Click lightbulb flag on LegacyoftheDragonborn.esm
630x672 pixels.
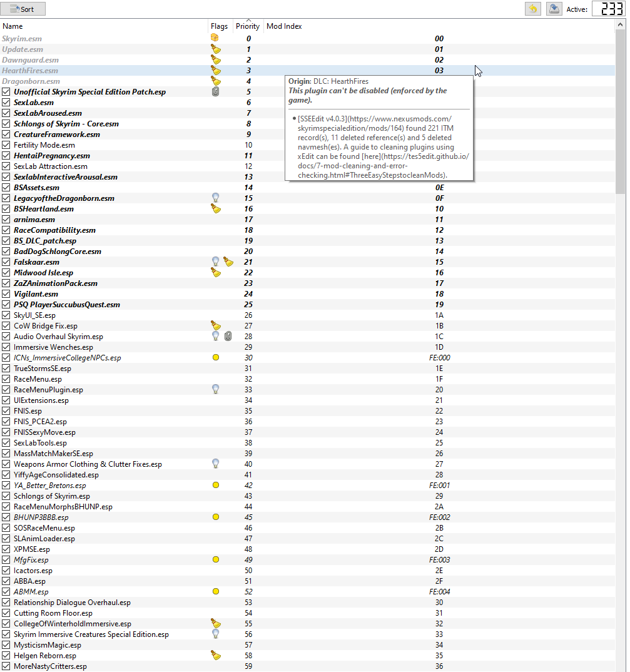coord(216,198)
